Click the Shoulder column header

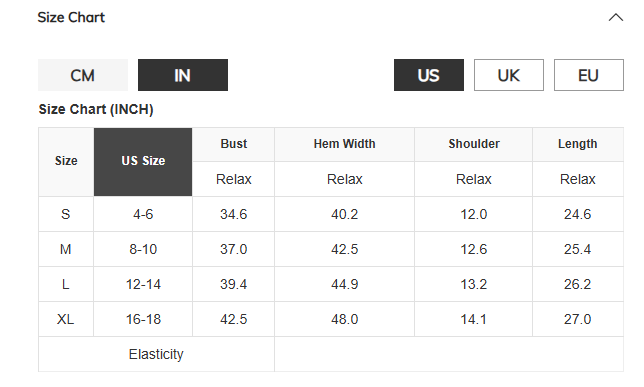click(474, 144)
